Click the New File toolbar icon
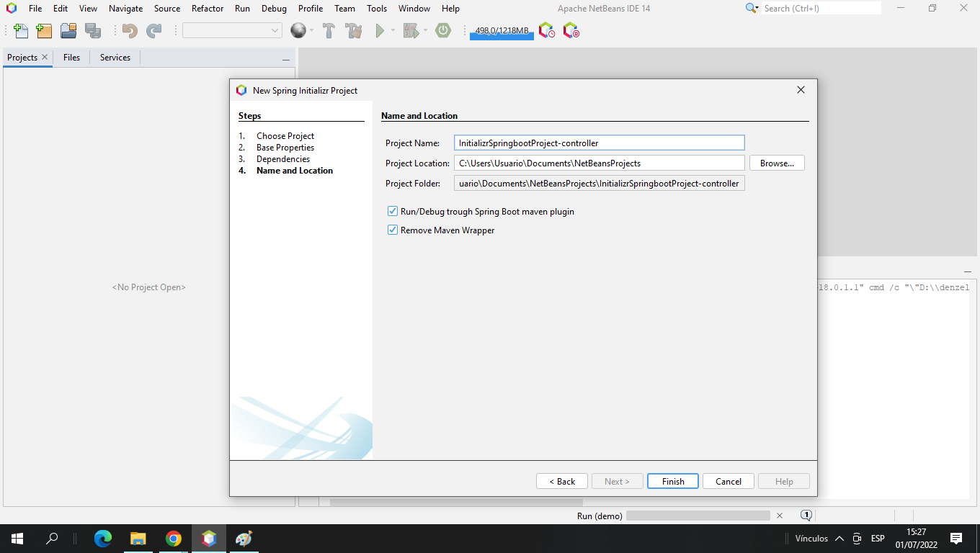The image size is (980, 553). pyautogui.click(x=21, y=31)
